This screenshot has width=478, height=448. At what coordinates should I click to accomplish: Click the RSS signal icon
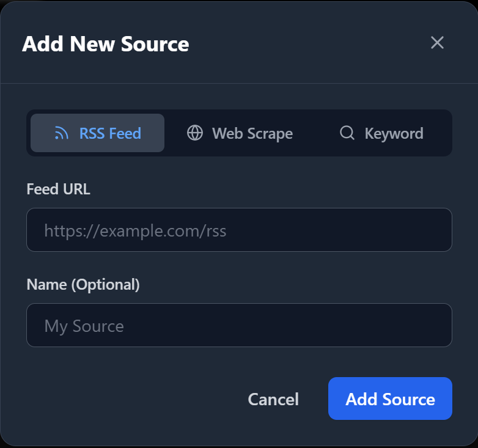61,133
